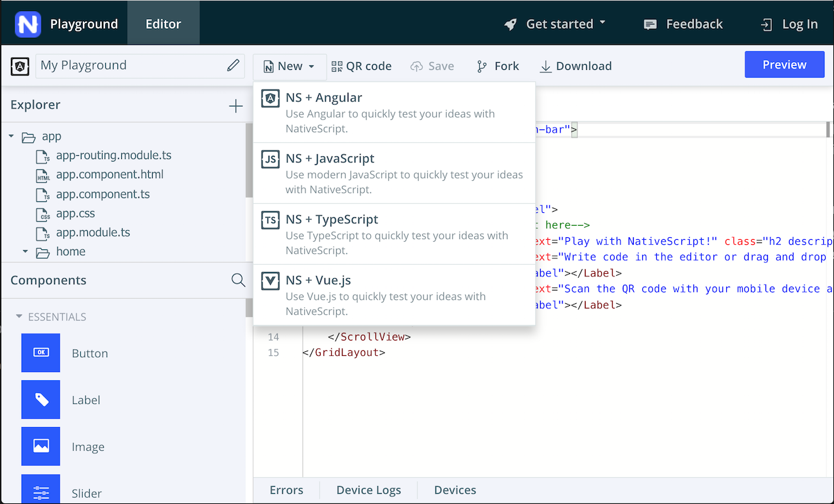Click the closing GridLayout tag in editor
The image size is (834, 504).
(x=344, y=353)
